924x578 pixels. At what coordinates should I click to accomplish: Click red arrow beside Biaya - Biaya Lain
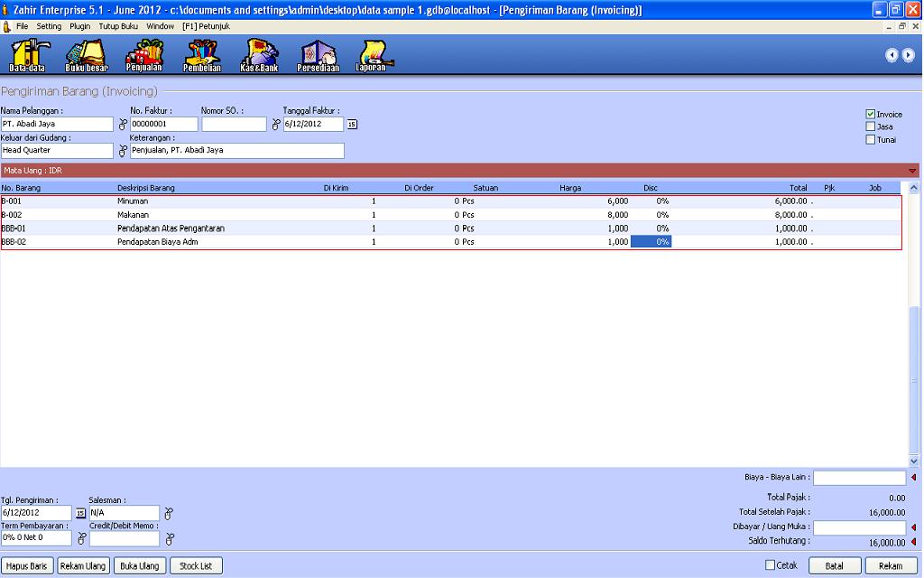[914, 477]
